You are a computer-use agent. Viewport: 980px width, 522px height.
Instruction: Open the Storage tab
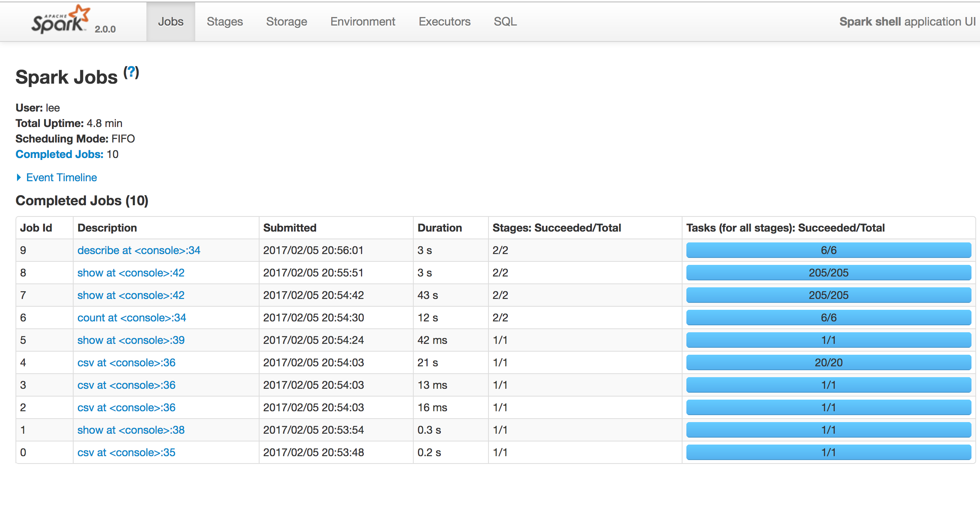[287, 22]
